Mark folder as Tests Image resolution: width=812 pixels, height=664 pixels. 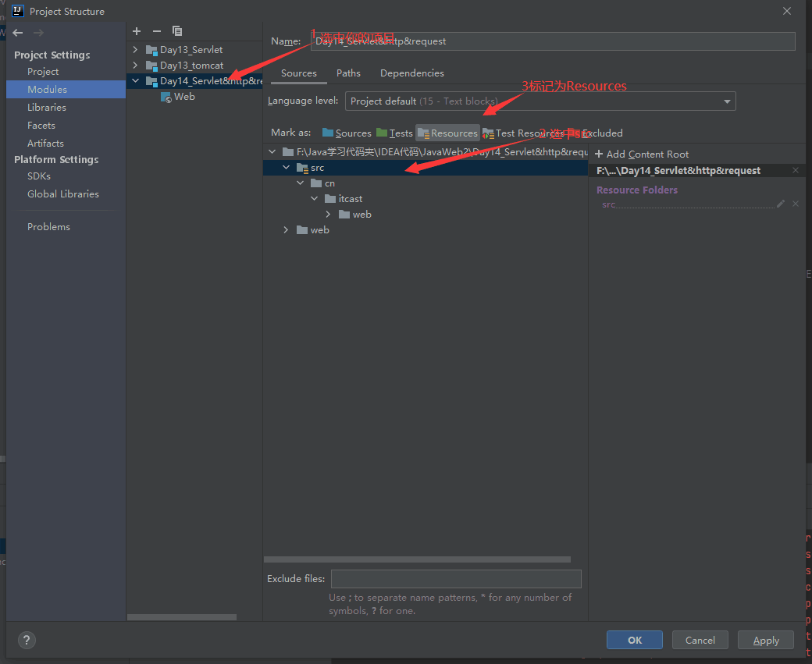394,133
